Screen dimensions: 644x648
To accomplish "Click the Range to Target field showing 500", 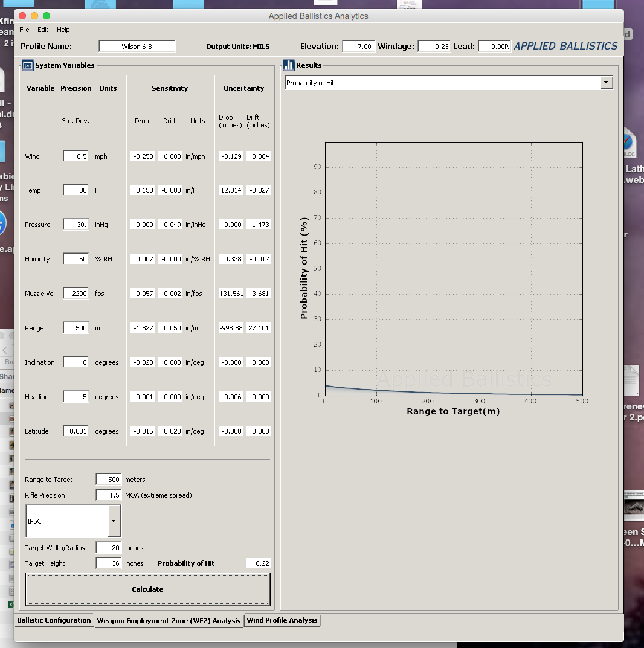I will pyautogui.click(x=109, y=480).
